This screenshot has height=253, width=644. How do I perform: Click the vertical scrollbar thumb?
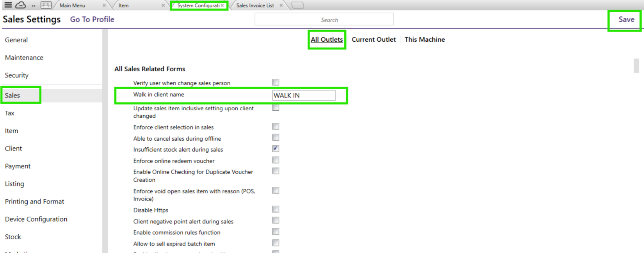(636, 65)
